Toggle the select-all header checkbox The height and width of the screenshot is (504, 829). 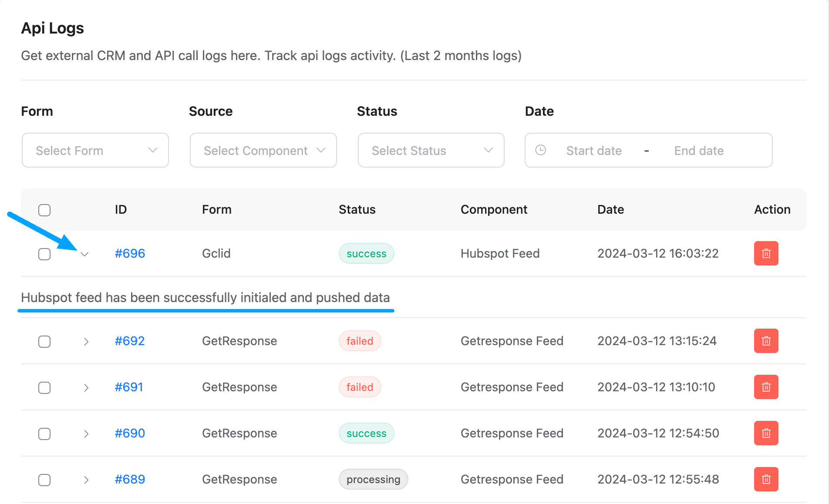(44, 210)
